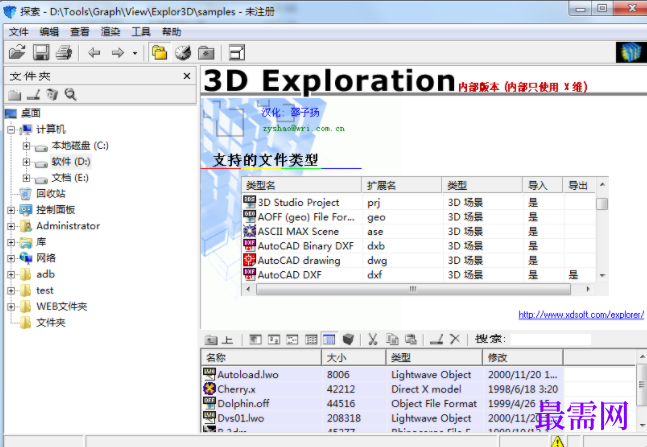Toggle the details view icon in file toolbar
The width and height of the screenshot is (647, 447).
(329, 339)
